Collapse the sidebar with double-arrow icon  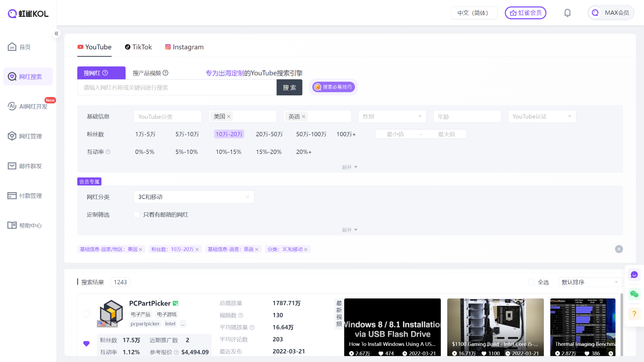pyautogui.click(x=56, y=33)
